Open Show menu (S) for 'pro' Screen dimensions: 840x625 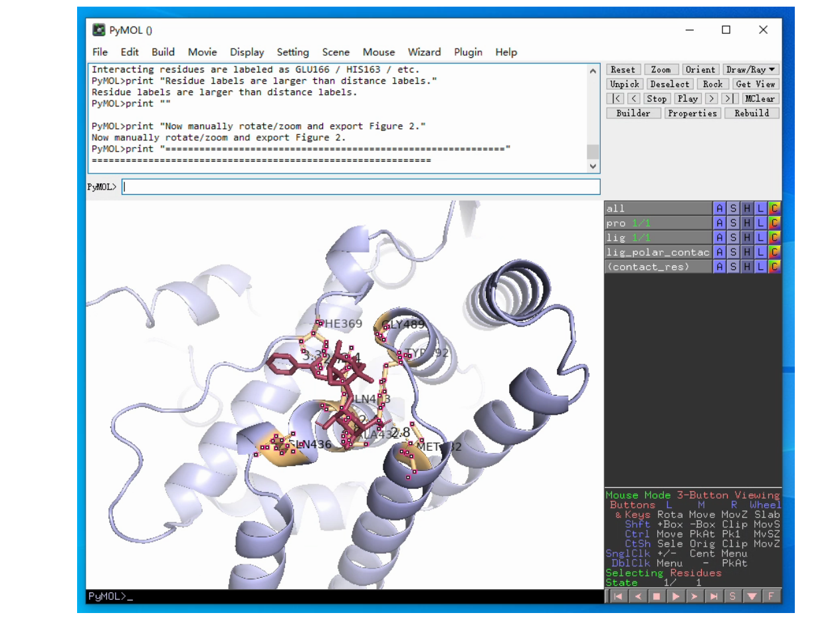733,223
